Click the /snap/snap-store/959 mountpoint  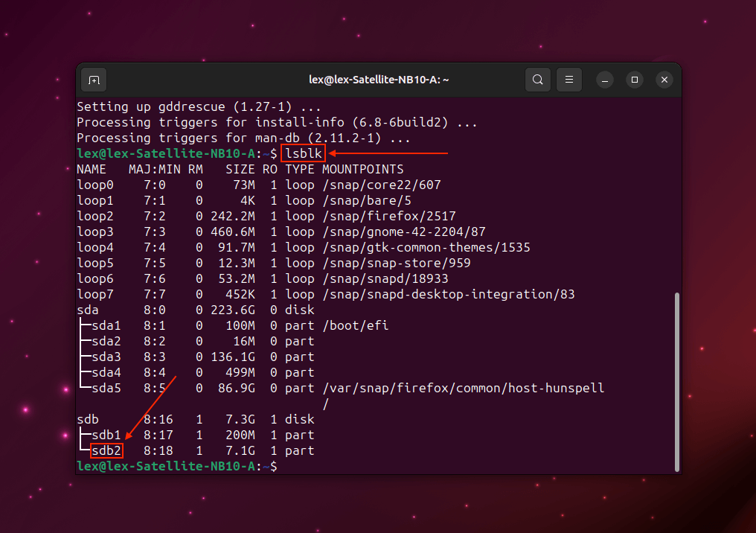tap(397, 263)
